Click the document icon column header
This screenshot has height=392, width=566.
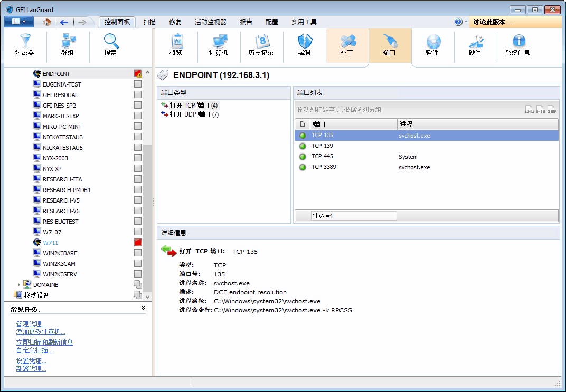[303, 125]
